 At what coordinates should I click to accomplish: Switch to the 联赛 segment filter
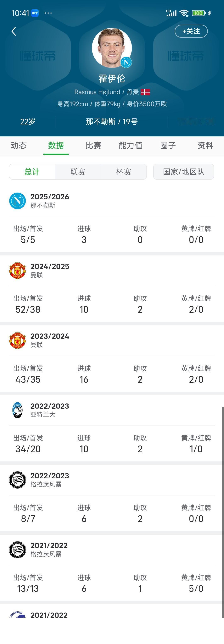78,172
